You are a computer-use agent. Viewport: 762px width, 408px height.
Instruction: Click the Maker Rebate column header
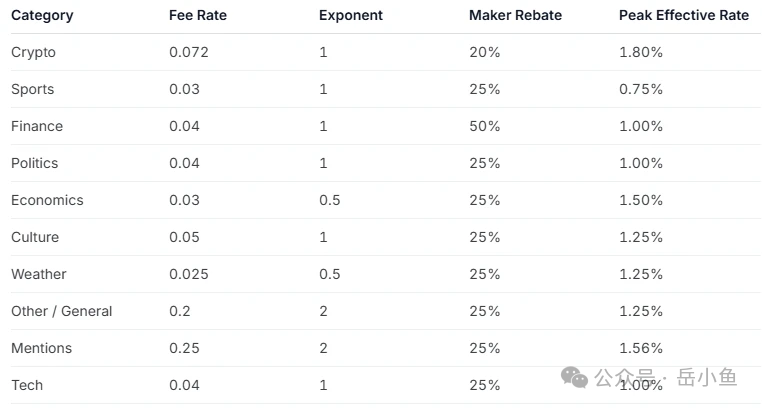click(x=515, y=16)
